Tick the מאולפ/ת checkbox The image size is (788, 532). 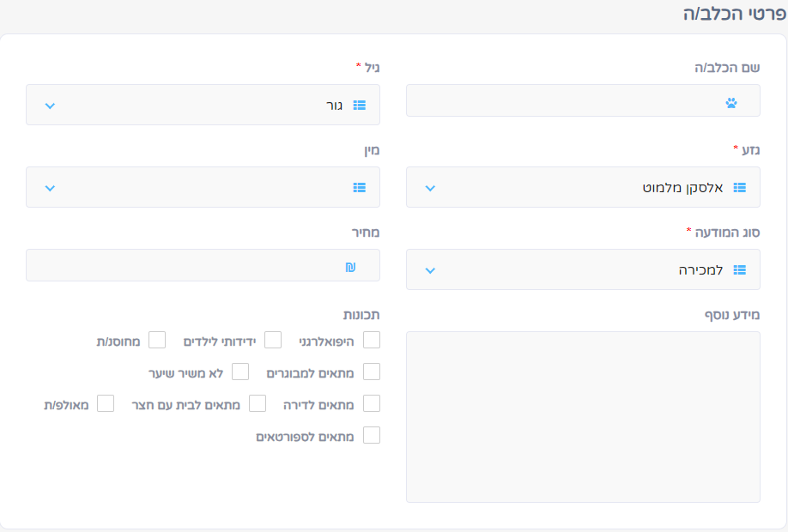pyautogui.click(x=106, y=403)
